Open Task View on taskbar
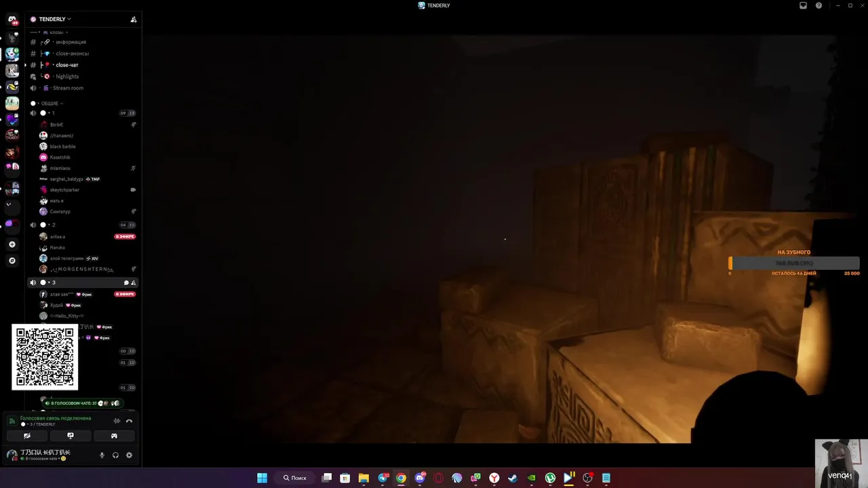This screenshot has width=868, height=488. coord(326,478)
